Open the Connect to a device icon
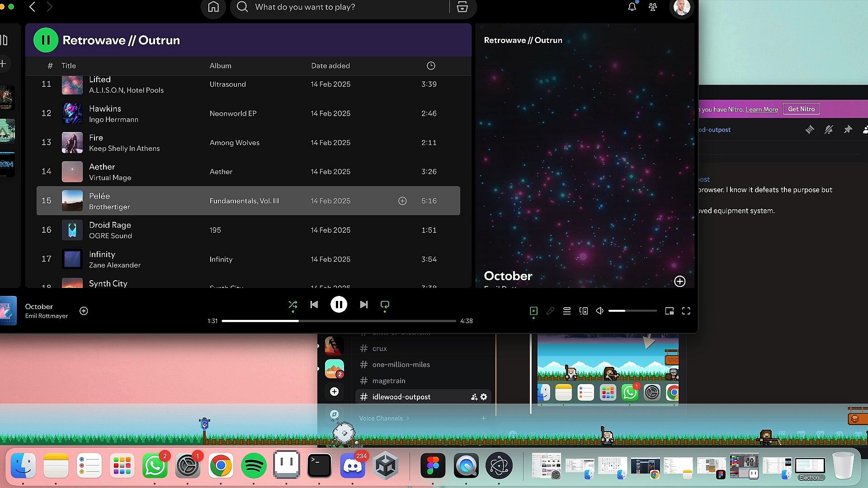 click(583, 311)
